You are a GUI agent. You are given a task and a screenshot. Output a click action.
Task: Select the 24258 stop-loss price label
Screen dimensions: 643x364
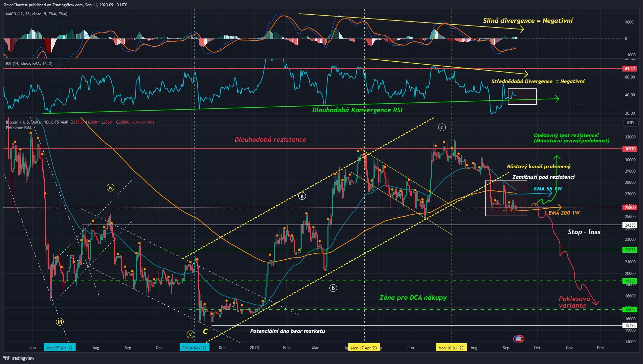[x=630, y=225]
